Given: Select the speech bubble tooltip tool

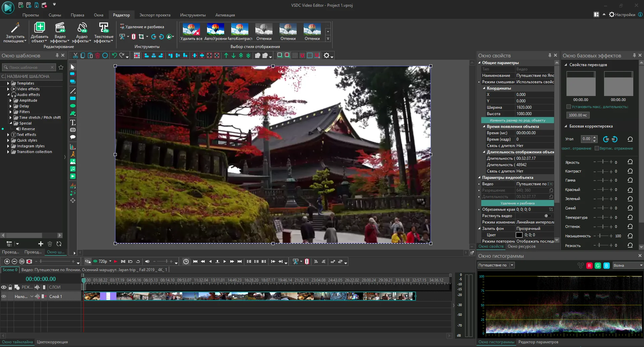Looking at the screenshot, I should pyautogui.click(x=72, y=137).
